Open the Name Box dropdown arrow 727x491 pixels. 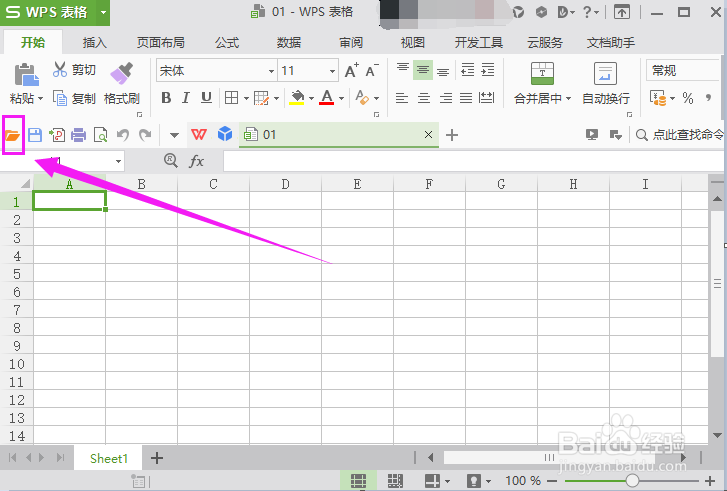pos(118,161)
